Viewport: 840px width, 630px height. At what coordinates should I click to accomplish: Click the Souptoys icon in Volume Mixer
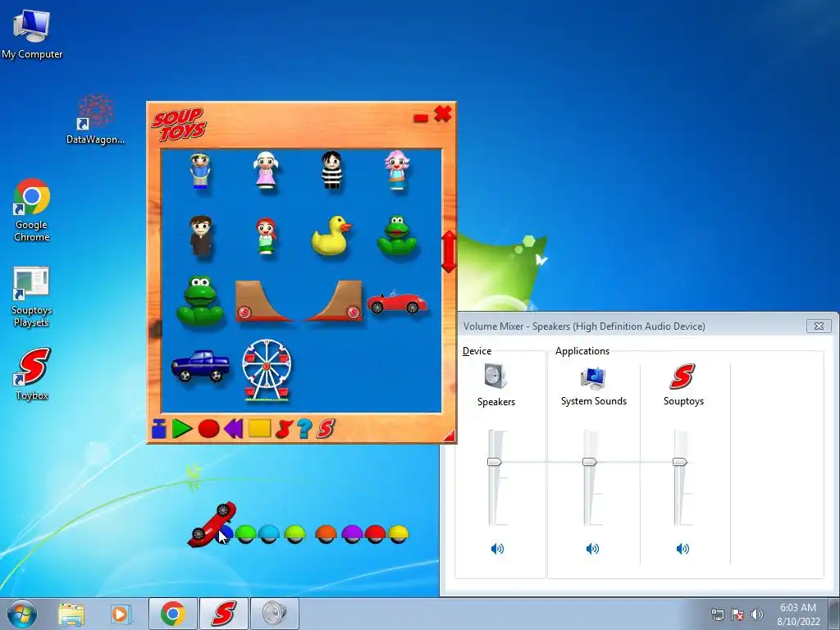click(x=682, y=377)
